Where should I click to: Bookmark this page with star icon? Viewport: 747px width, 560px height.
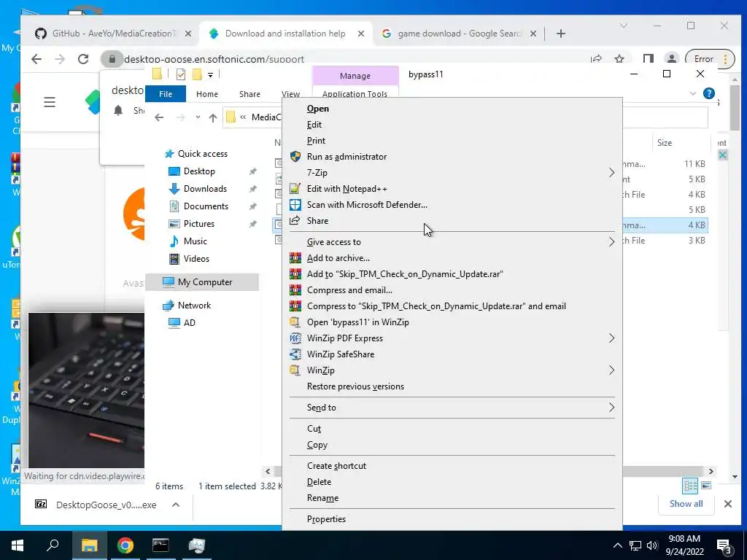pyautogui.click(x=619, y=59)
